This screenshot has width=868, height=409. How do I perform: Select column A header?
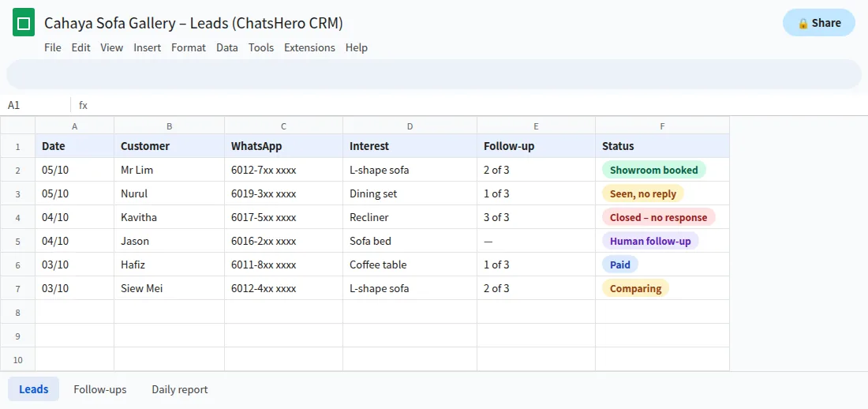point(75,126)
